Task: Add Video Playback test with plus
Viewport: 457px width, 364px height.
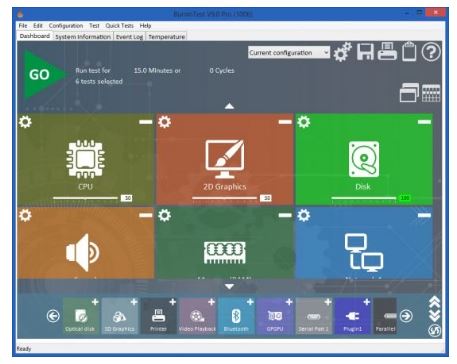Action: tap(211, 302)
